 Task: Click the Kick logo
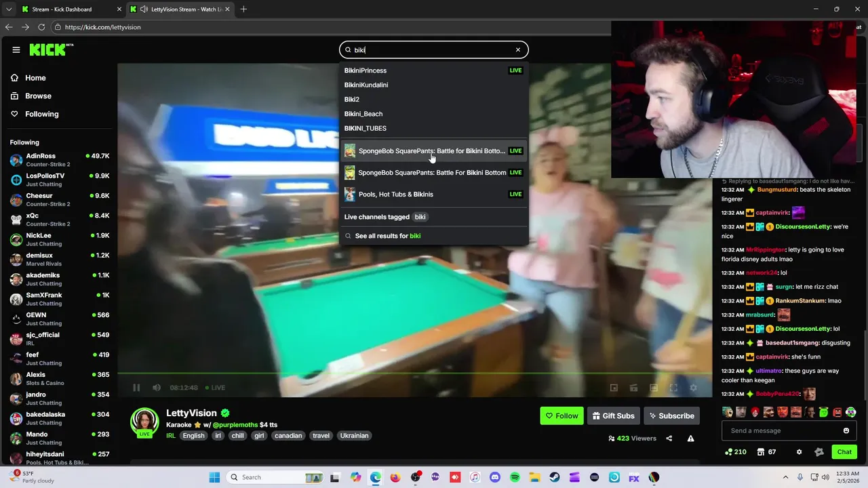pos(51,49)
